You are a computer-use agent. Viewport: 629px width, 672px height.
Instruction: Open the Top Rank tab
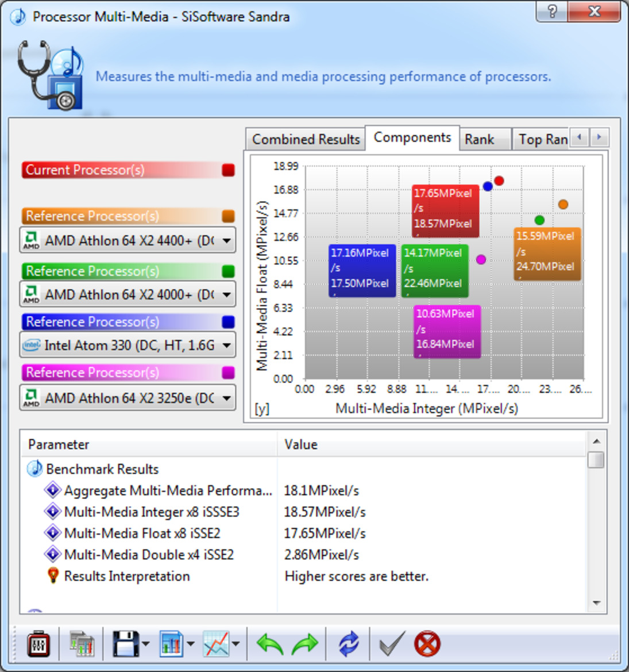pos(541,139)
